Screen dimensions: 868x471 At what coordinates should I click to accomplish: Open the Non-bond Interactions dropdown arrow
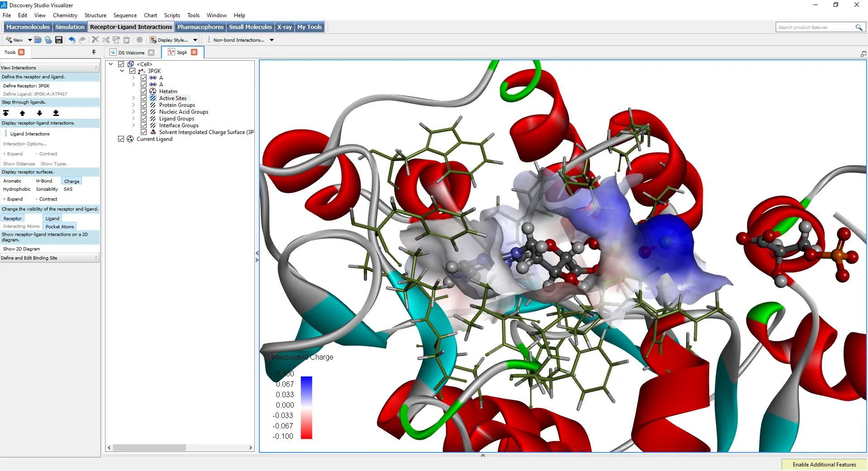click(x=272, y=40)
